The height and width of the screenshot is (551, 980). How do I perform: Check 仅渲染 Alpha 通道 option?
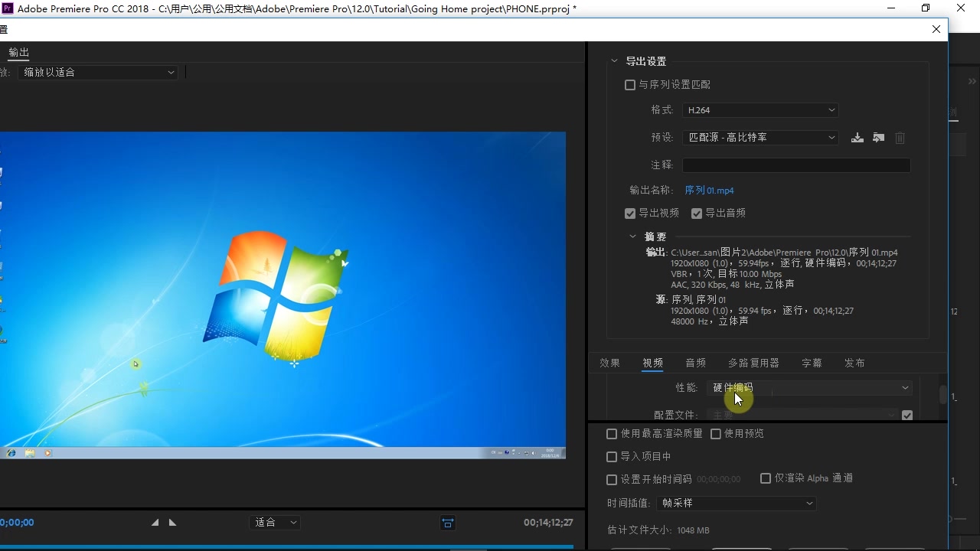point(766,478)
